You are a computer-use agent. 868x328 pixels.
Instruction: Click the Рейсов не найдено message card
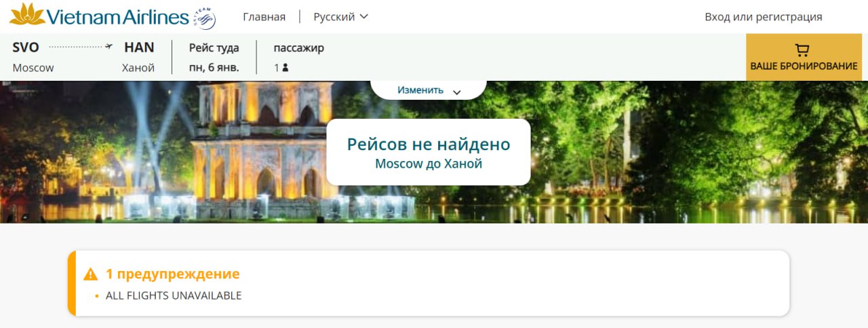[x=428, y=152]
